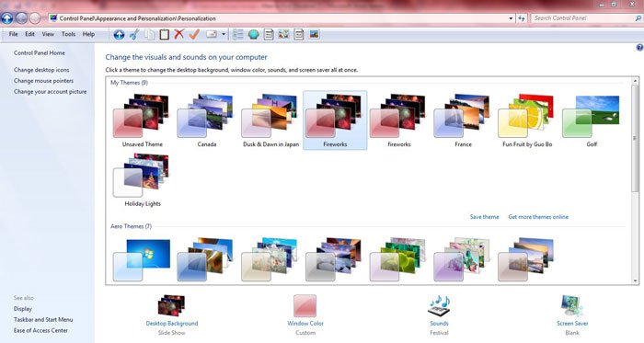
Task: Go to Control Panel Home
Action: coord(40,53)
